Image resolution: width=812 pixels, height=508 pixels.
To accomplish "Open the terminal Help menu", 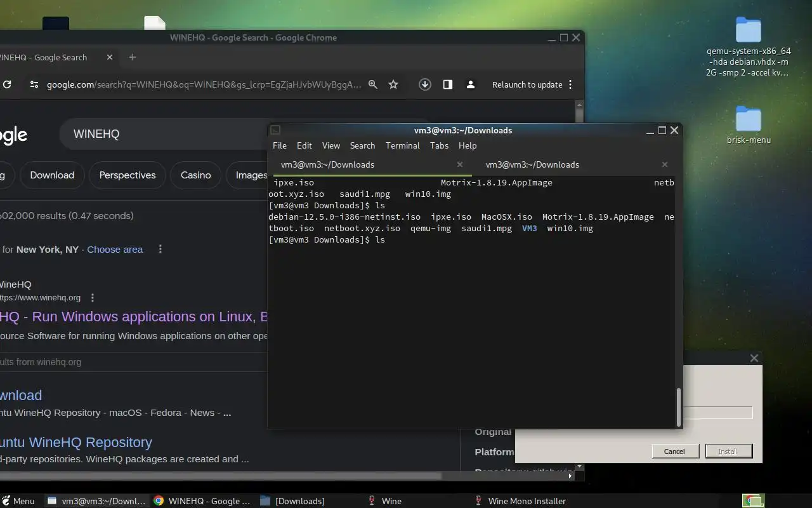I will pyautogui.click(x=468, y=145).
